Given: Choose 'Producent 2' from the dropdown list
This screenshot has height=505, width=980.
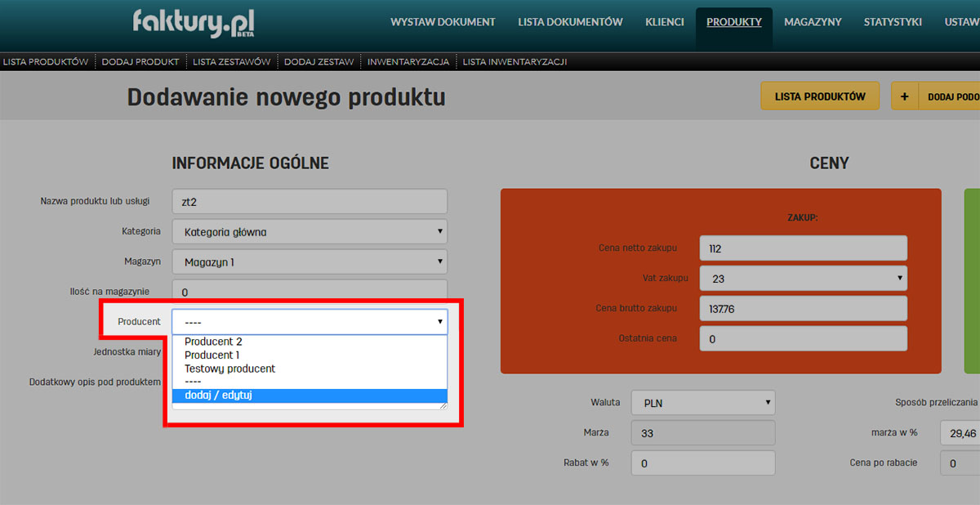Looking at the screenshot, I should point(214,342).
